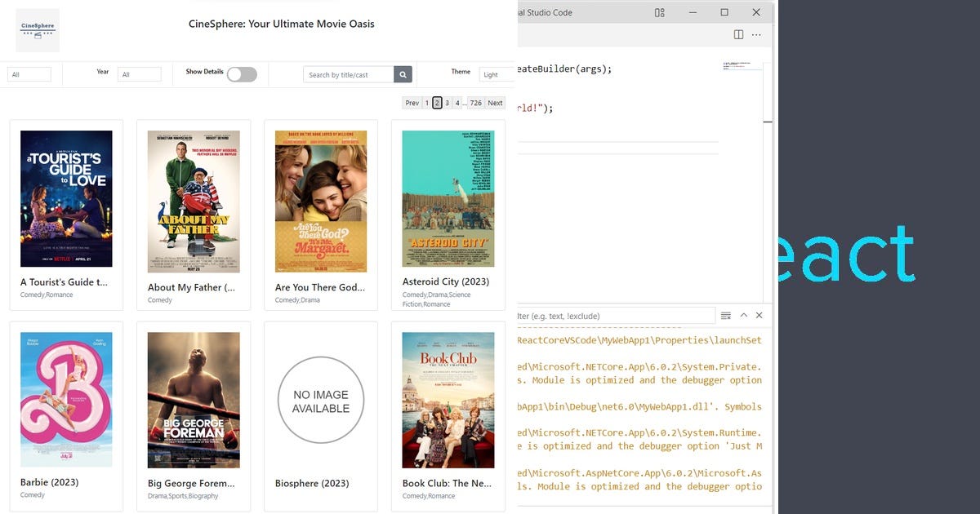Click the Prev pagination button
This screenshot has height=514, width=980.
[412, 103]
